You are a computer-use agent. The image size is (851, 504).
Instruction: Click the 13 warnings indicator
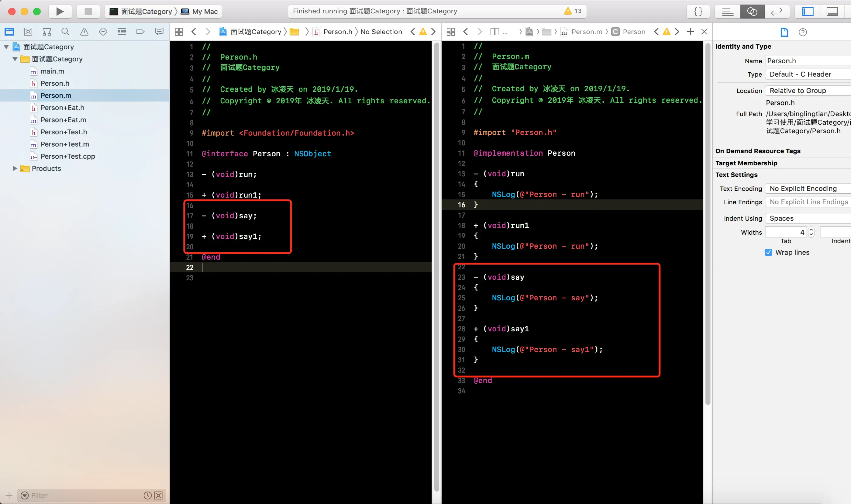573,11
